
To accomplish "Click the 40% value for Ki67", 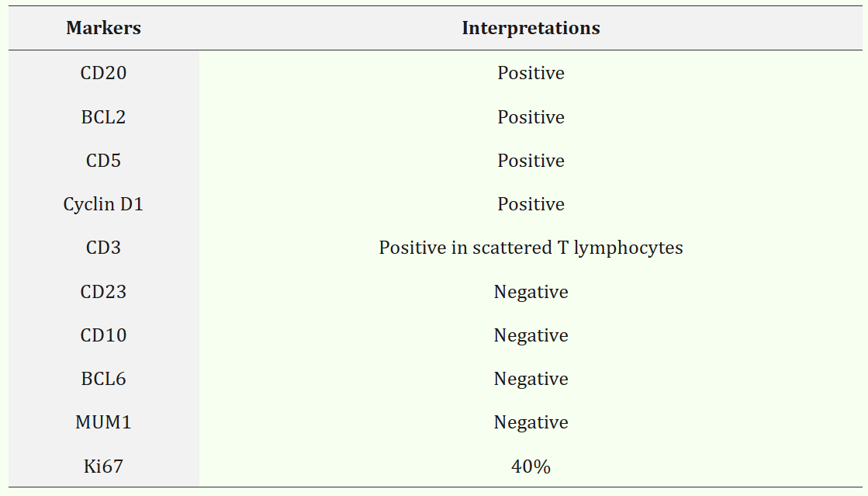I will point(531,467).
